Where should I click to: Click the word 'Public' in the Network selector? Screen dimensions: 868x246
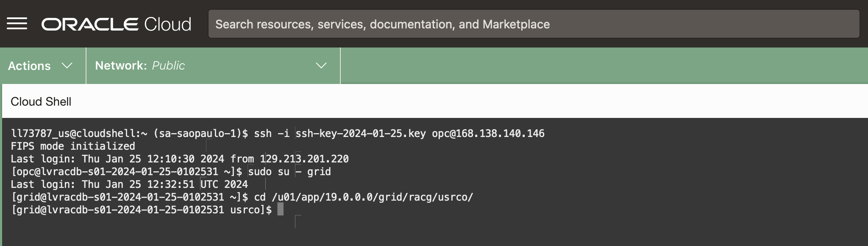click(x=168, y=66)
